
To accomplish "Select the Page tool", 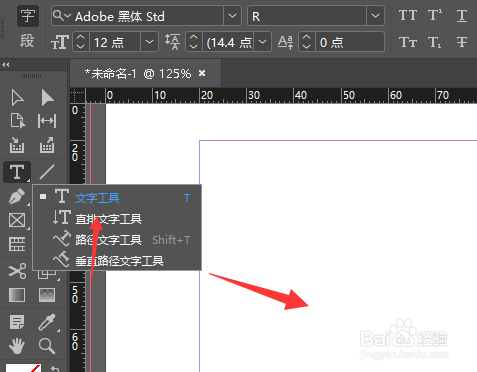I will pos(17,121).
